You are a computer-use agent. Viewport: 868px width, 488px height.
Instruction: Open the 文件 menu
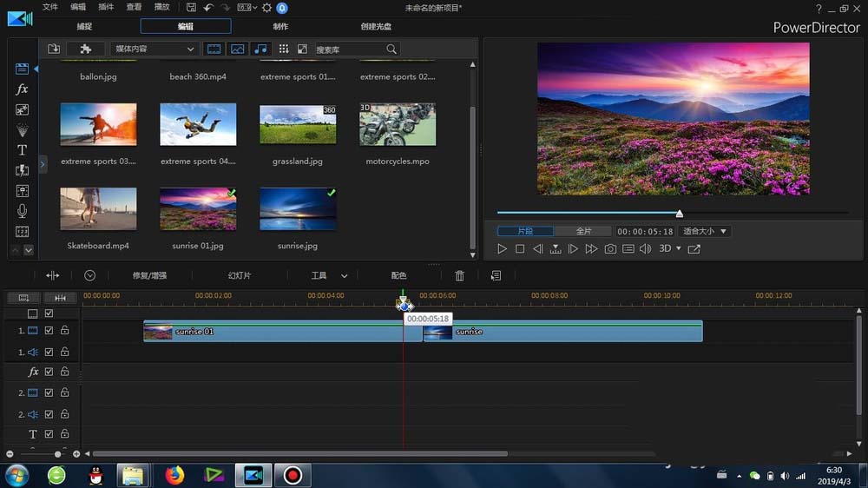50,7
